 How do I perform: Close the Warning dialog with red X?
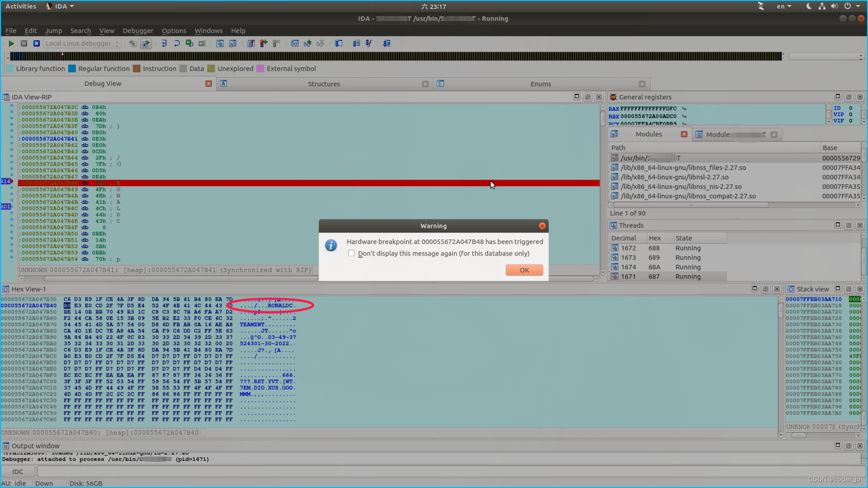tap(542, 226)
